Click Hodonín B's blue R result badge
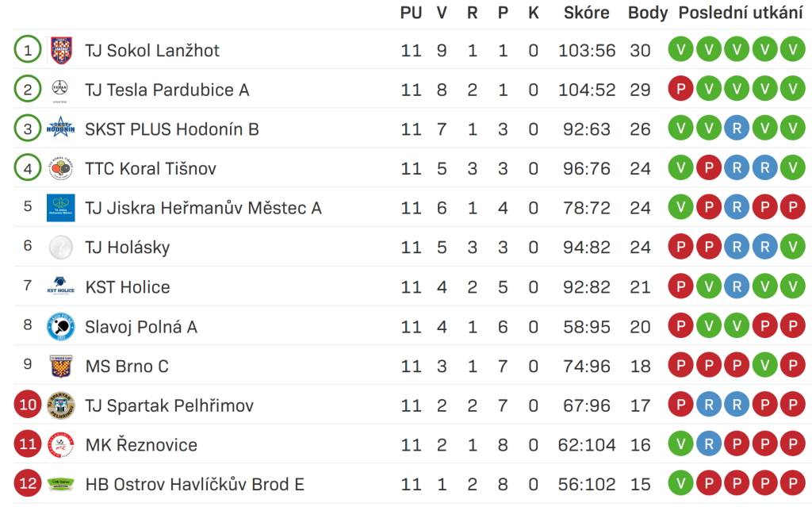 click(x=737, y=128)
